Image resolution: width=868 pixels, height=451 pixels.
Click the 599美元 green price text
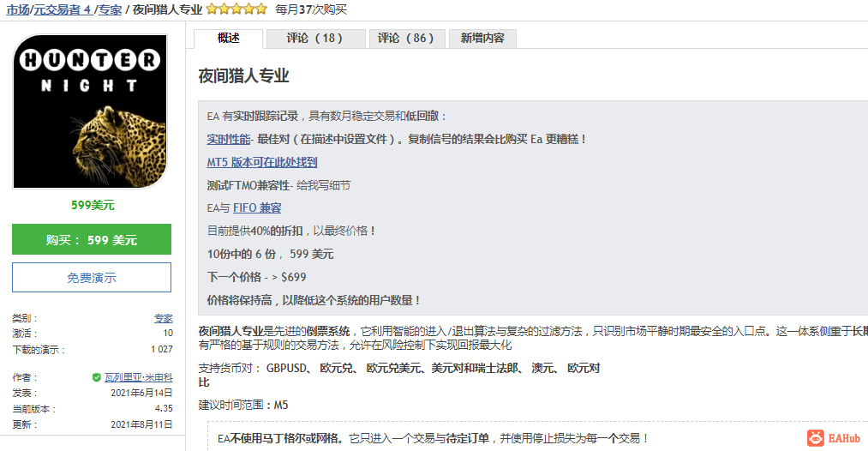93,205
